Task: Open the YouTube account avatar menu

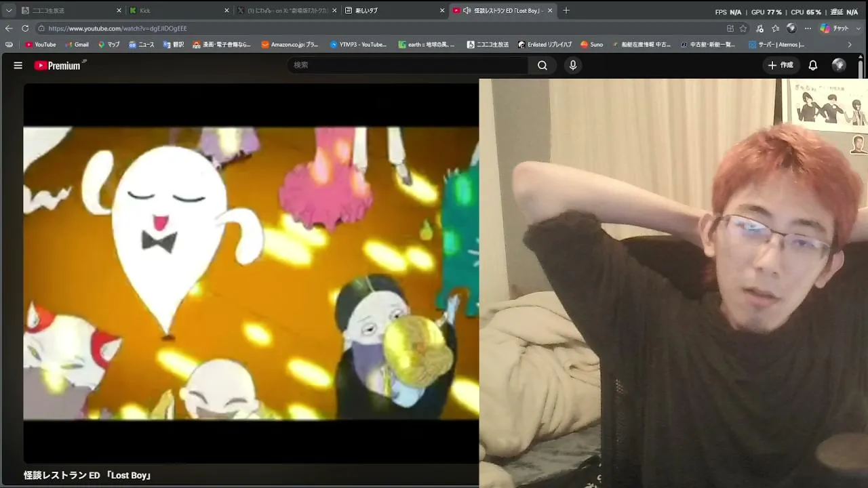Action: tap(839, 65)
